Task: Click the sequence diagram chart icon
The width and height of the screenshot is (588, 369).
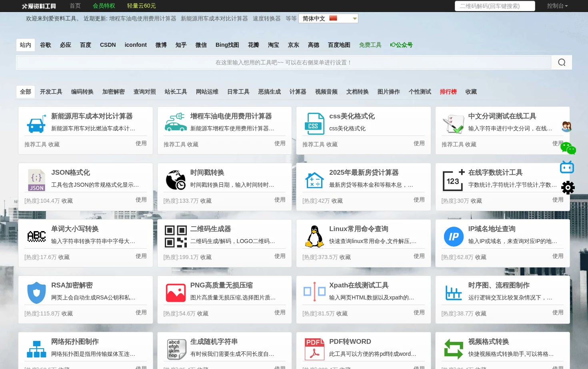Action: [x=454, y=293]
